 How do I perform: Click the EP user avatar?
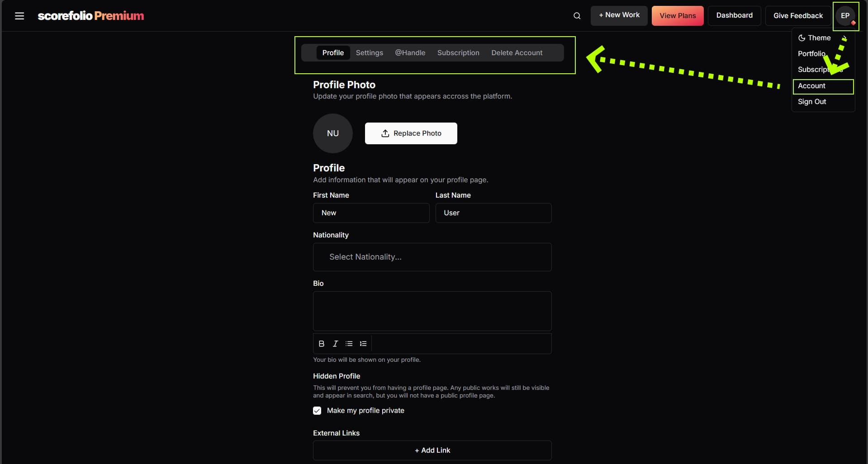coord(845,16)
